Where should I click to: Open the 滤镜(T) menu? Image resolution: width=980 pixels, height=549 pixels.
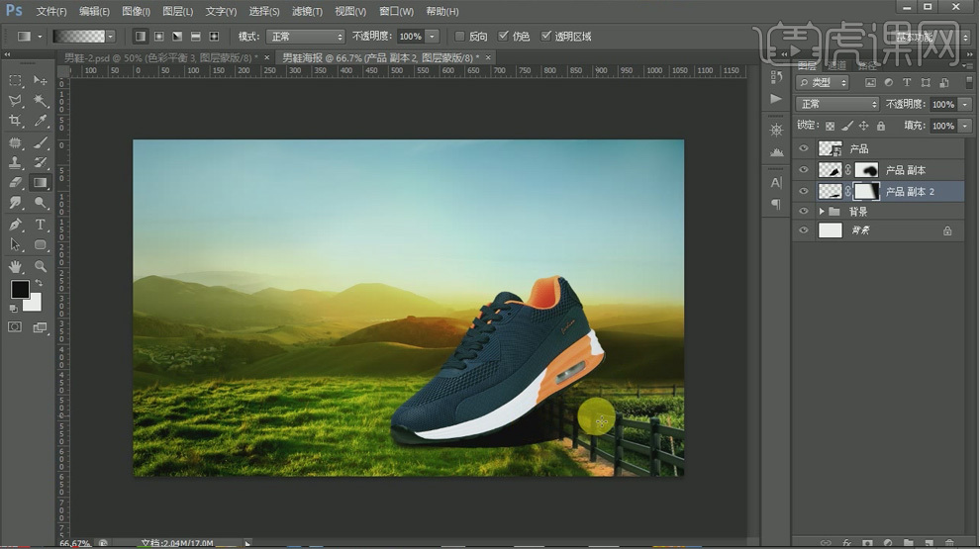(x=309, y=11)
